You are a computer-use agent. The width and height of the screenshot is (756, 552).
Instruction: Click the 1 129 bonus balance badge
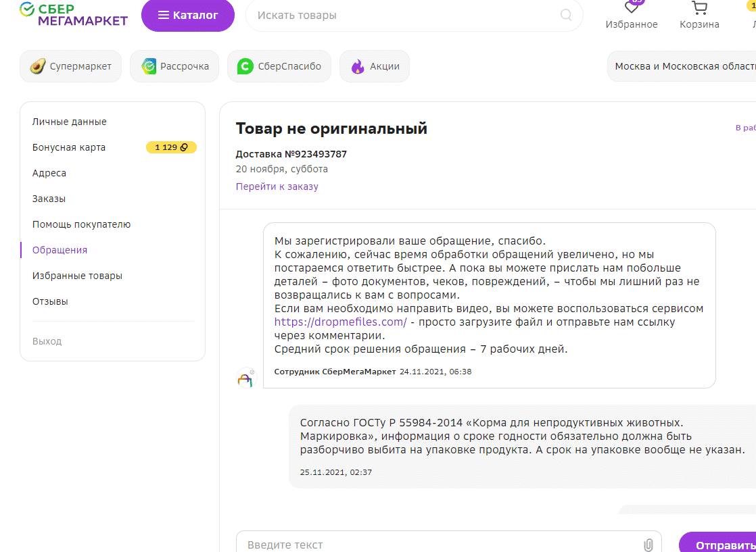pyautogui.click(x=171, y=147)
